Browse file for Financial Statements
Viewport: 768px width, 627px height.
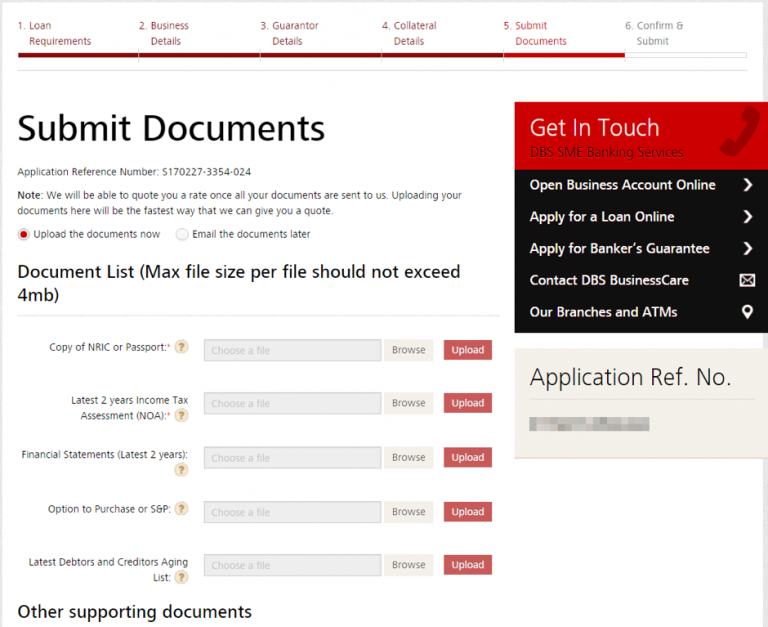tap(408, 458)
